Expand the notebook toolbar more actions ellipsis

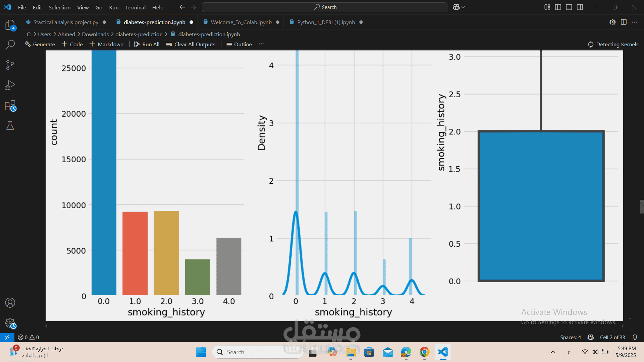click(262, 44)
